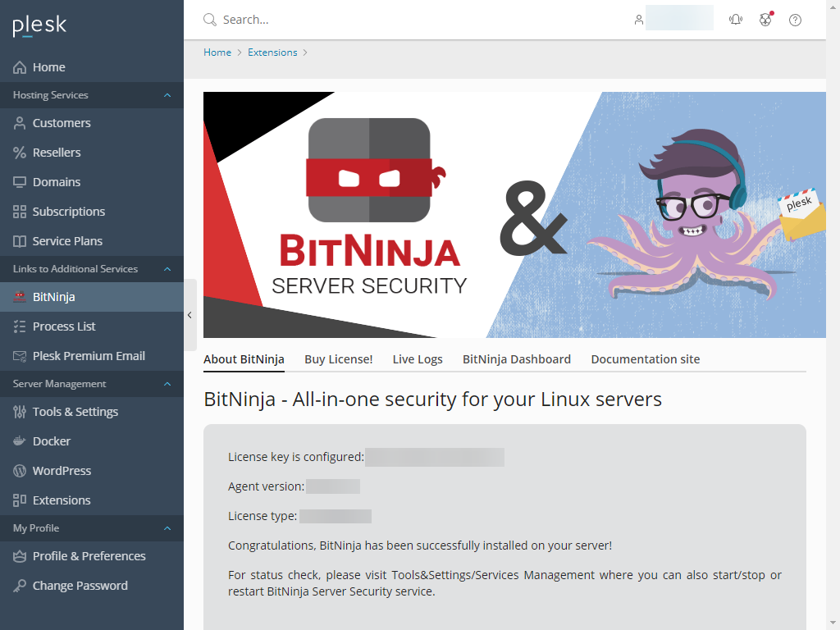Open Extensions via its sidebar icon

pyautogui.click(x=17, y=500)
